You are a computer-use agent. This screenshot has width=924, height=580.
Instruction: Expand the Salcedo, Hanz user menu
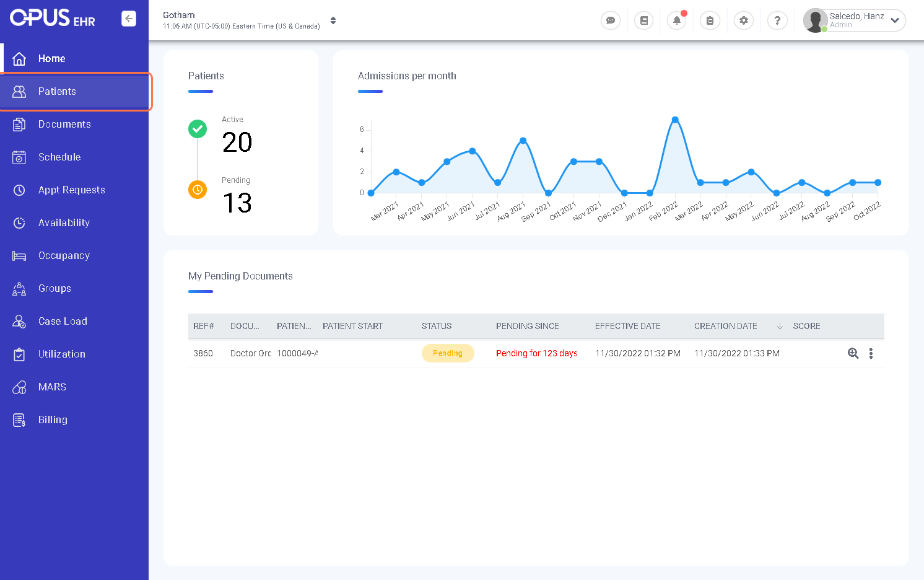tap(895, 20)
